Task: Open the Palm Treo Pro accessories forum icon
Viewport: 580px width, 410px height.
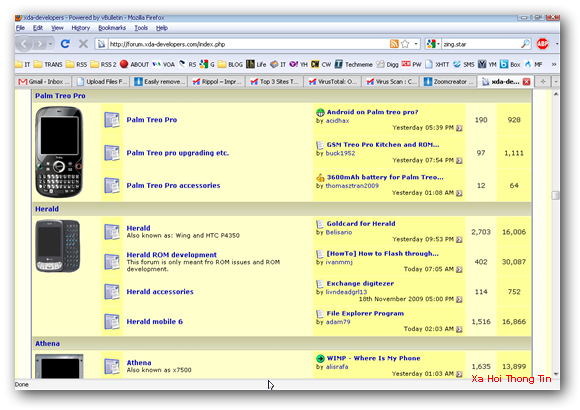Action: 112,185
